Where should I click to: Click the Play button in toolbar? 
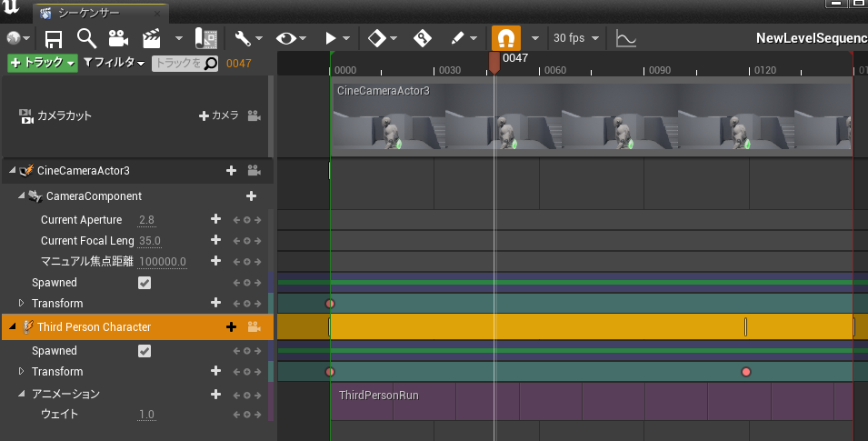[x=331, y=38]
